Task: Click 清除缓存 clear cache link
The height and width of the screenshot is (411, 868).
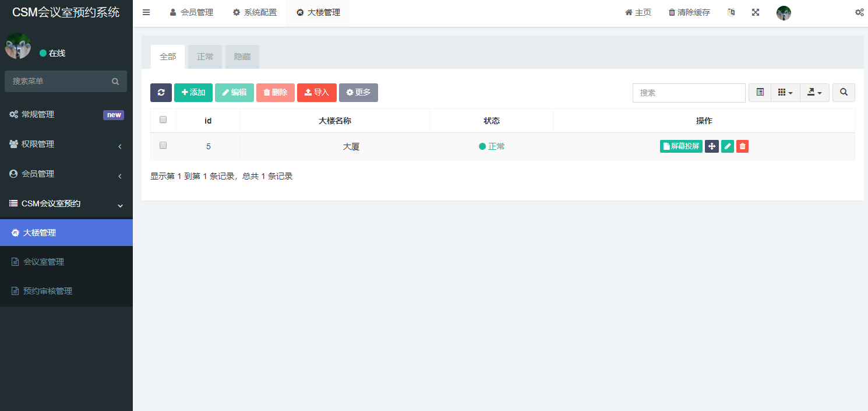Action: [689, 12]
